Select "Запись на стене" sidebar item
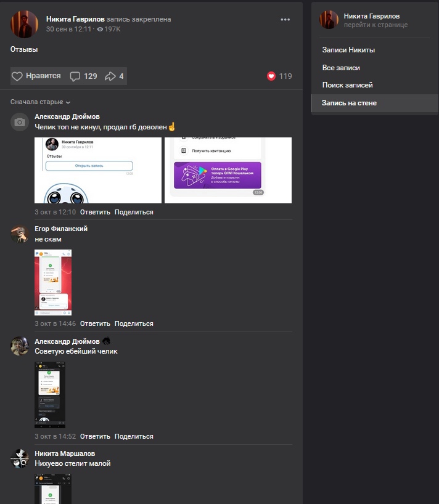The height and width of the screenshot is (504, 439). coord(349,103)
